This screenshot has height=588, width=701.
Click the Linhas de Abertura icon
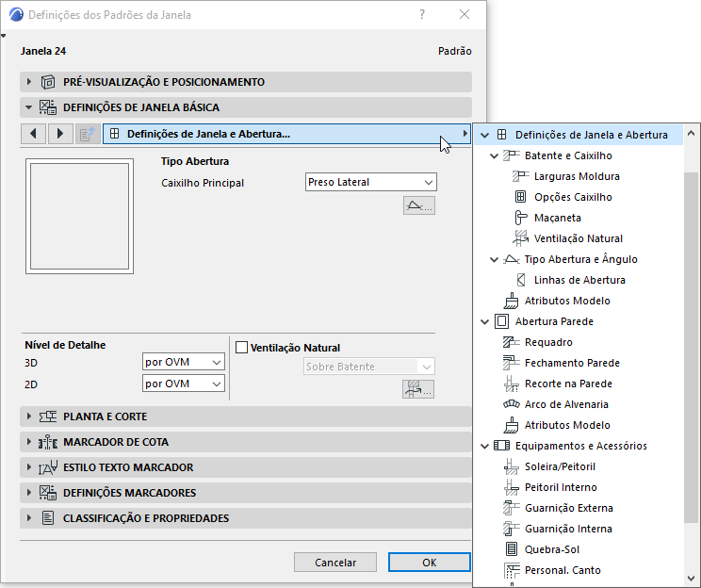[x=520, y=280]
